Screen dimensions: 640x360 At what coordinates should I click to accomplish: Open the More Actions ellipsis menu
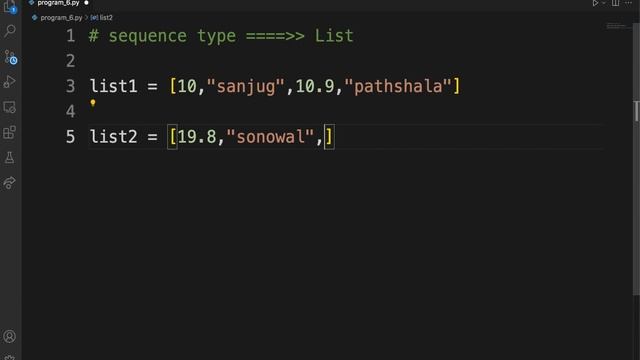(628, 3)
